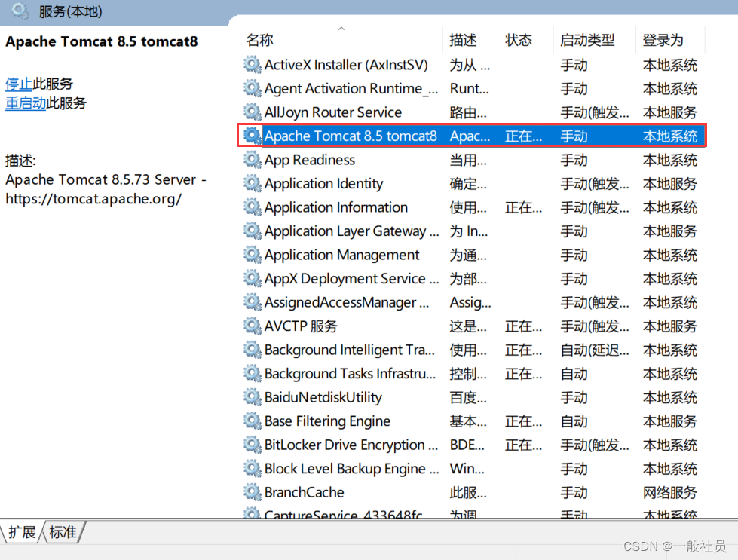Click the Background Tasks Infrastructure service icon
Viewport: 738px width, 560px height.
[x=253, y=373]
